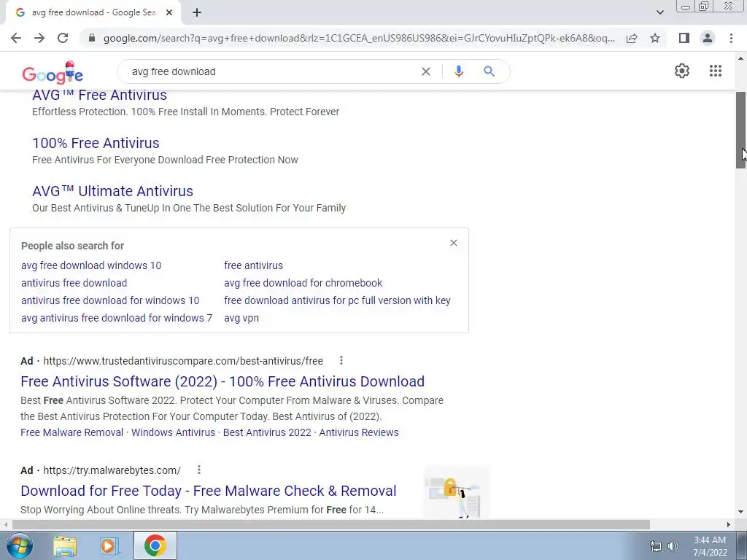Open Chrome's three-dot menu

(731, 38)
